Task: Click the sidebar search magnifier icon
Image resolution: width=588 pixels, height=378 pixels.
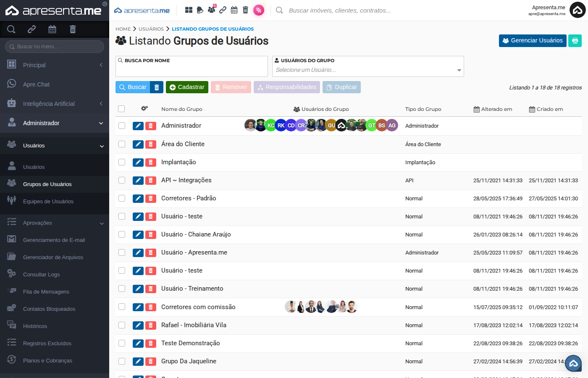Action: (x=11, y=29)
